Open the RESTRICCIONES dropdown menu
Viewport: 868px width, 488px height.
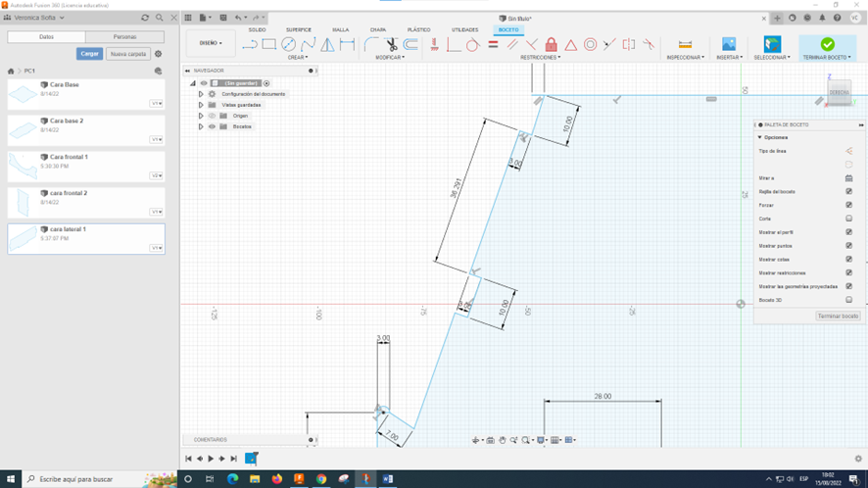coord(540,58)
